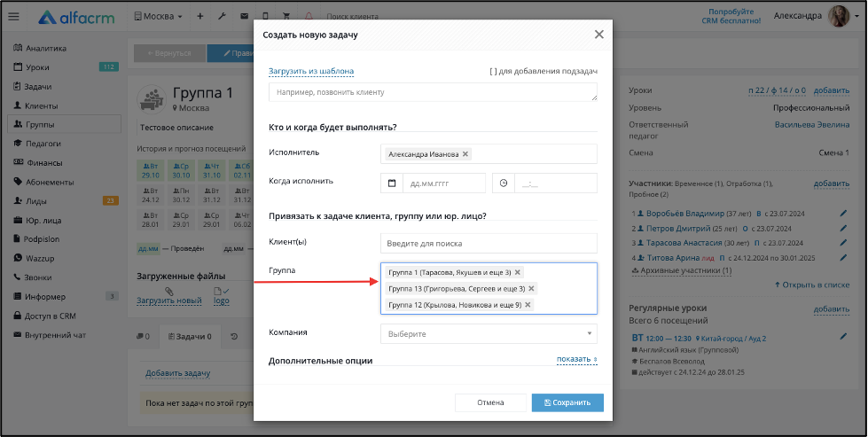Open the Москва branch dropdown
Image resolution: width=868 pixels, height=437 pixels.
point(159,17)
